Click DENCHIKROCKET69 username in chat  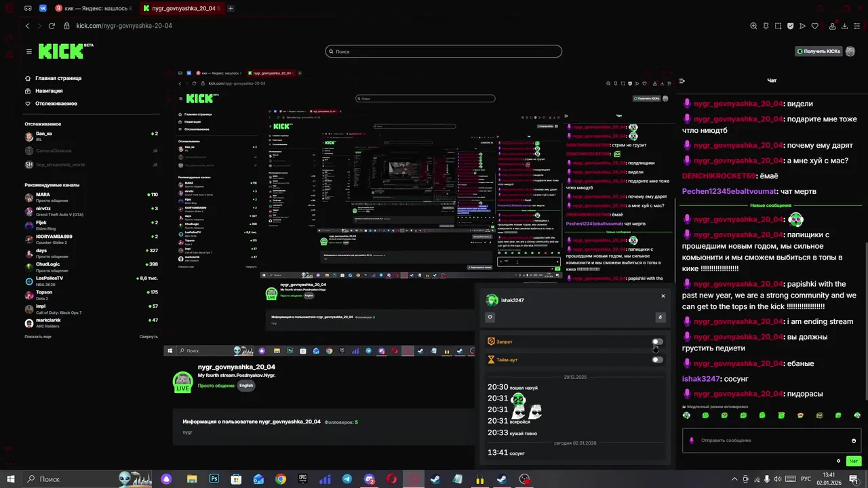pyautogui.click(x=718, y=176)
